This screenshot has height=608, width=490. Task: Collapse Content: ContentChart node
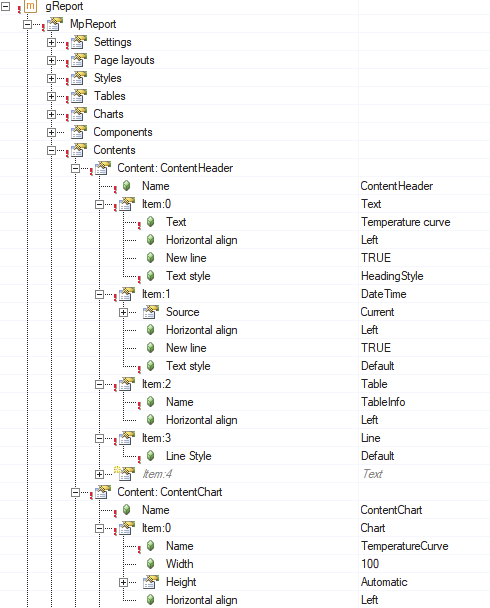coord(75,492)
